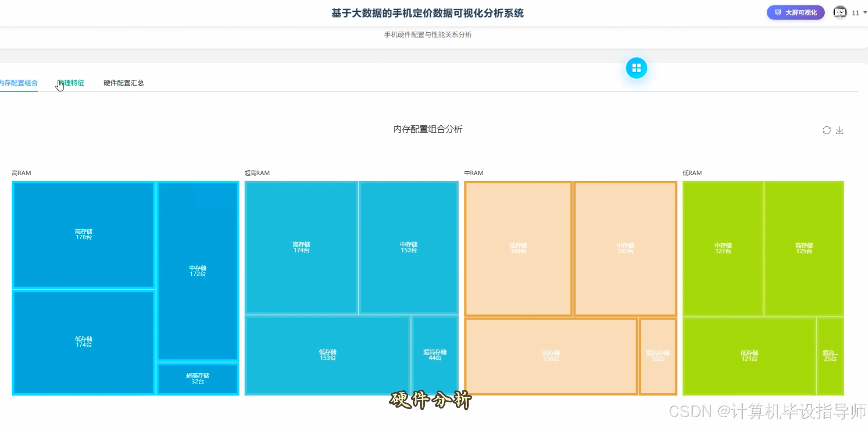Click the 低存储 169台 block under 中RAM
Screen dimensions: 868x426
tap(518, 248)
